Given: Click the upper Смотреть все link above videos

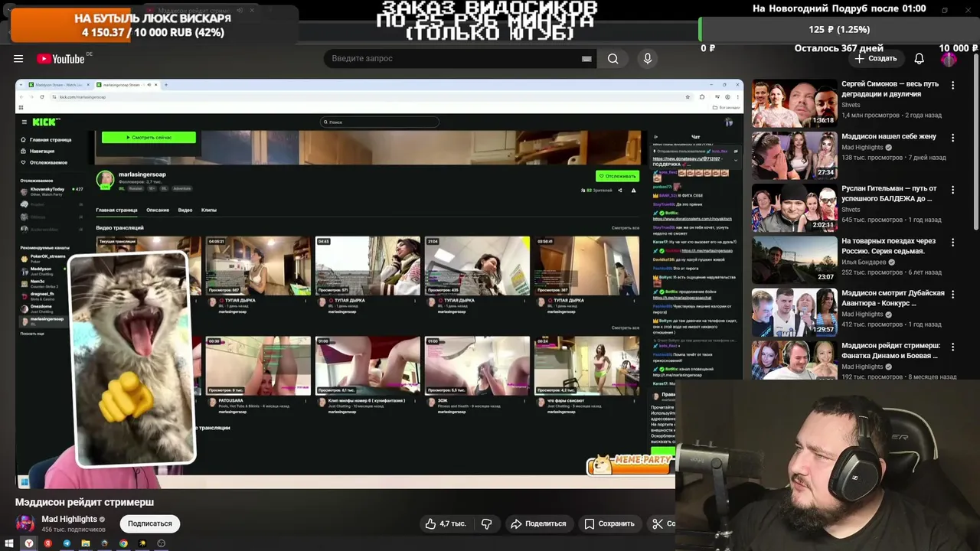Looking at the screenshot, I should point(625,228).
